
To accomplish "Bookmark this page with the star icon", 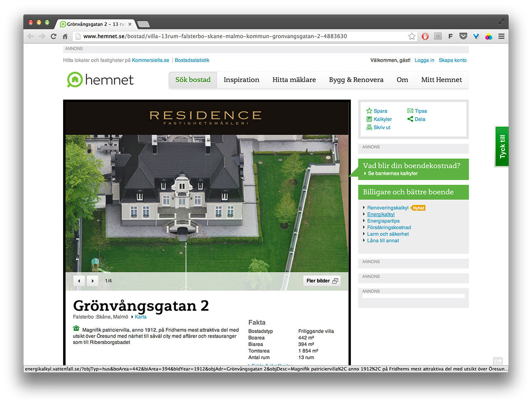I will (x=412, y=36).
